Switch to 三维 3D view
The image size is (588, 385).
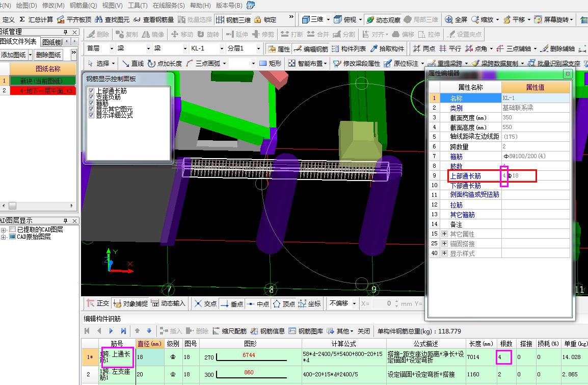pyautogui.click(x=313, y=19)
